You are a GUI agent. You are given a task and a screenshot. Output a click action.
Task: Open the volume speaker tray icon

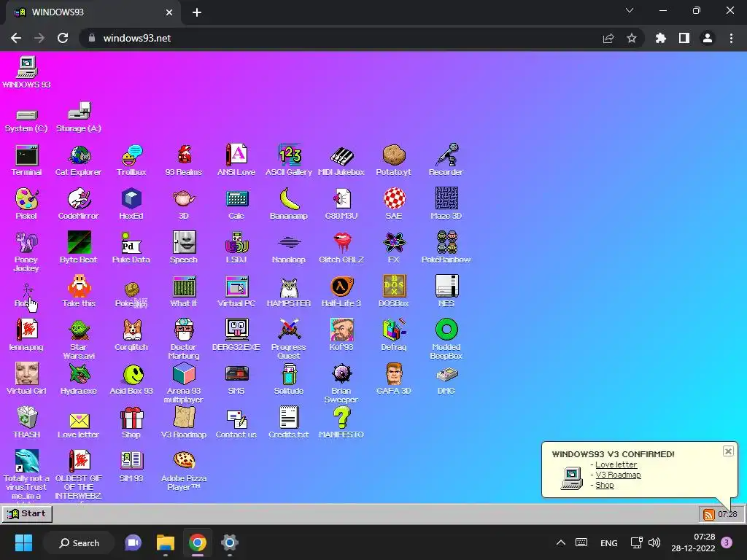tap(654, 542)
